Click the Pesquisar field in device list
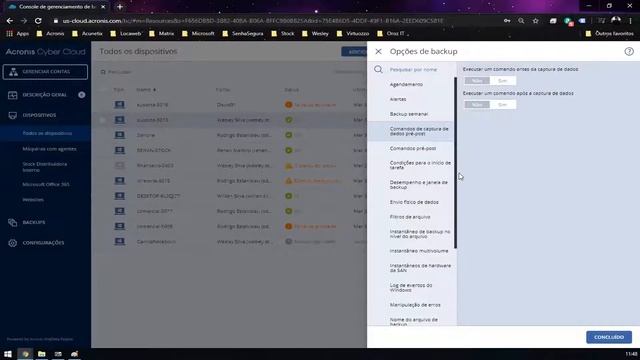The height and width of the screenshot is (360, 640). tap(119, 72)
